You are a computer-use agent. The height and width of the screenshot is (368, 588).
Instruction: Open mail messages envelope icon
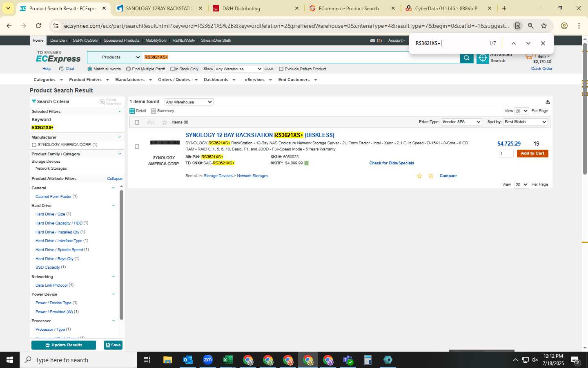coord(372,40)
